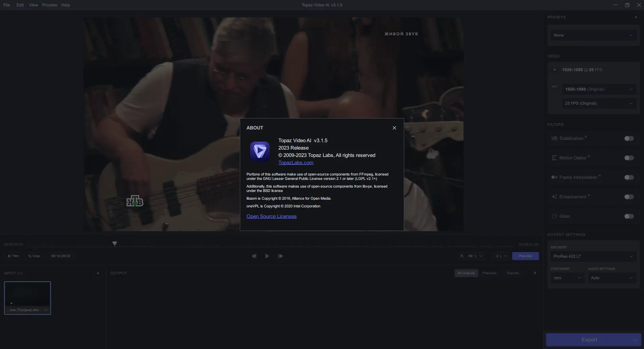Expand the Presets dropdown showing None
Viewport: 644px width, 349px height.
pyautogui.click(x=593, y=35)
